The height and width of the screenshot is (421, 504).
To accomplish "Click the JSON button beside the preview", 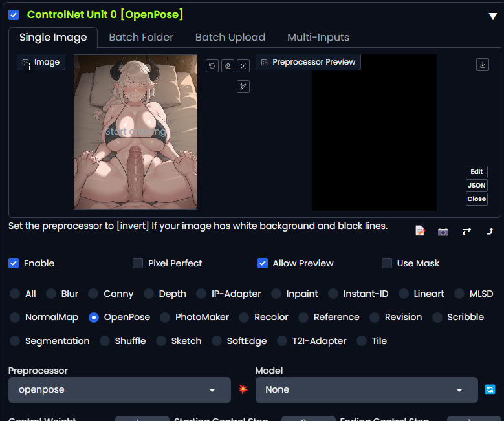I will (x=477, y=186).
